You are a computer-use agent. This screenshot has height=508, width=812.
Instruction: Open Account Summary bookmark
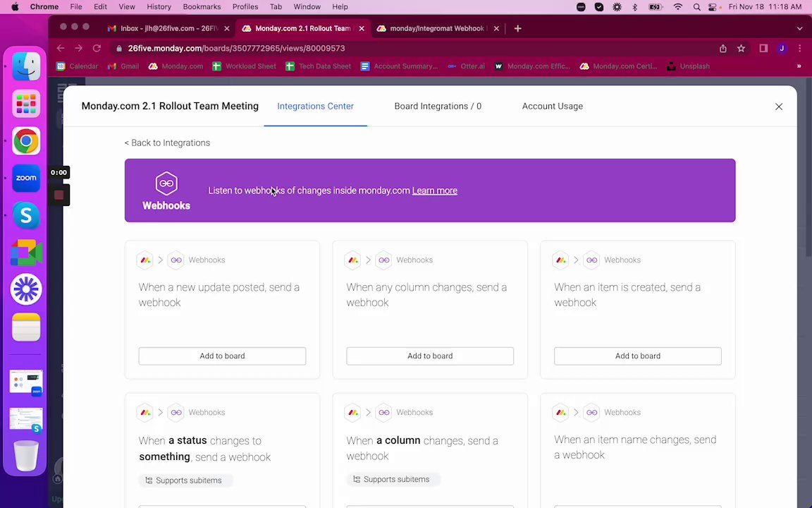coord(399,66)
